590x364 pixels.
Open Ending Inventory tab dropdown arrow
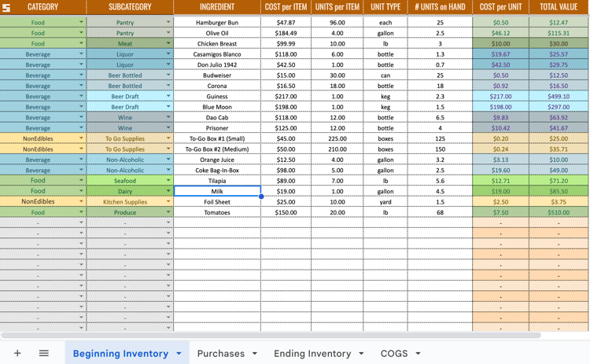(x=361, y=354)
